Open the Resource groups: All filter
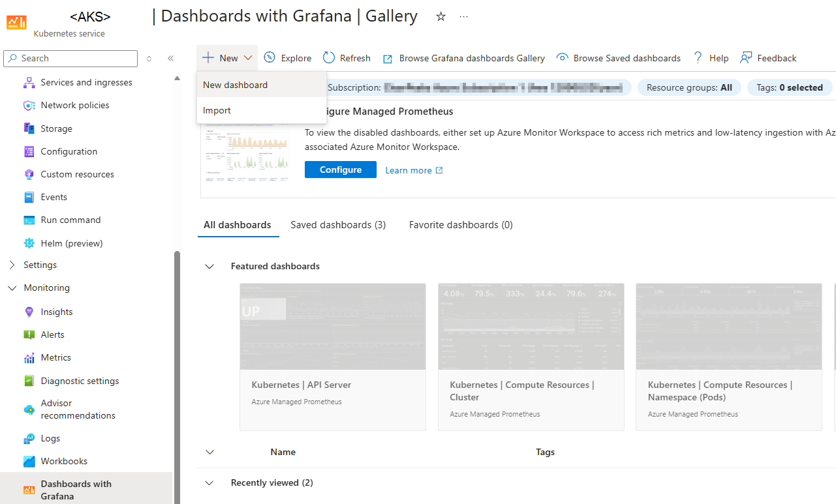 [689, 87]
